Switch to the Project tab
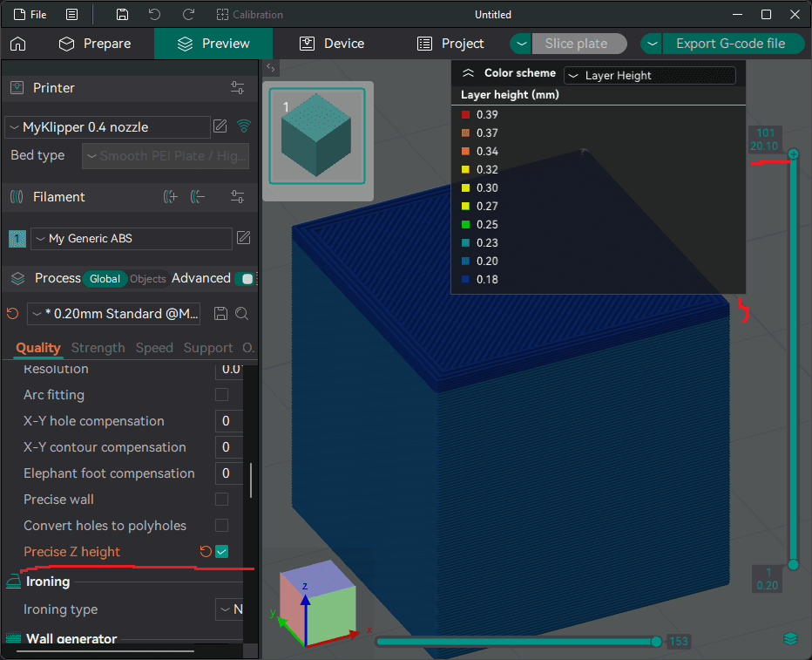The height and width of the screenshot is (660, 812). coord(450,44)
